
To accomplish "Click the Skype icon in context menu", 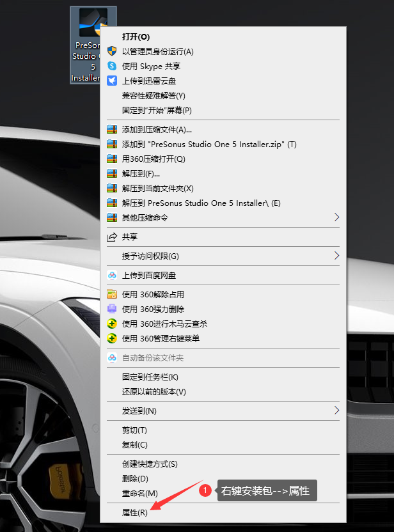I will [112, 66].
